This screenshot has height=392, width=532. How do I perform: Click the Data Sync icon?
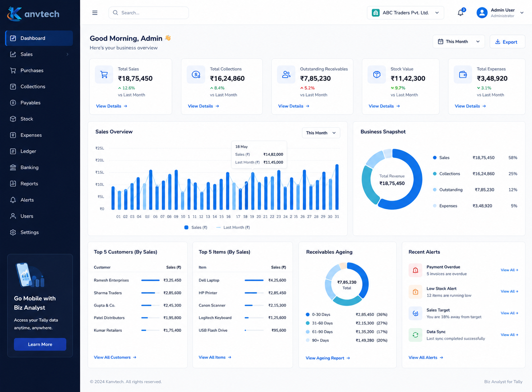(415, 335)
